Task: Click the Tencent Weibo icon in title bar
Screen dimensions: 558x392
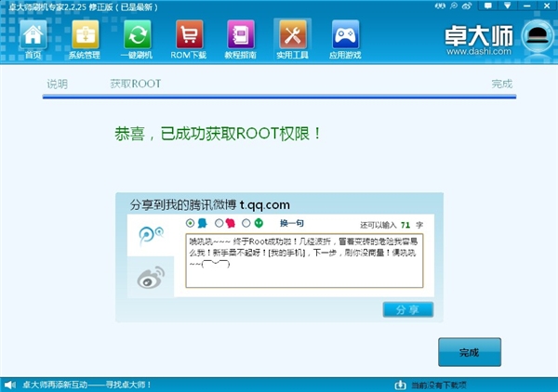Action: click(x=454, y=7)
